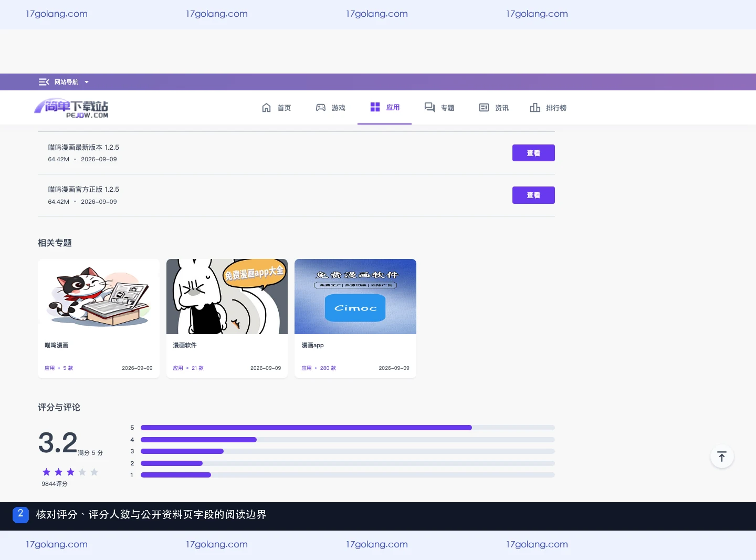Click the 漫画软件 topic card title

click(x=185, y=345)
